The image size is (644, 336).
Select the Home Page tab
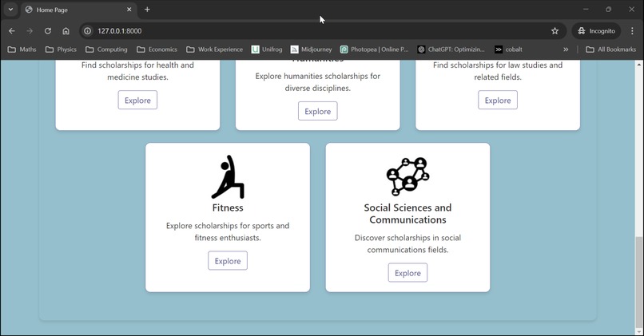point(78,10)
